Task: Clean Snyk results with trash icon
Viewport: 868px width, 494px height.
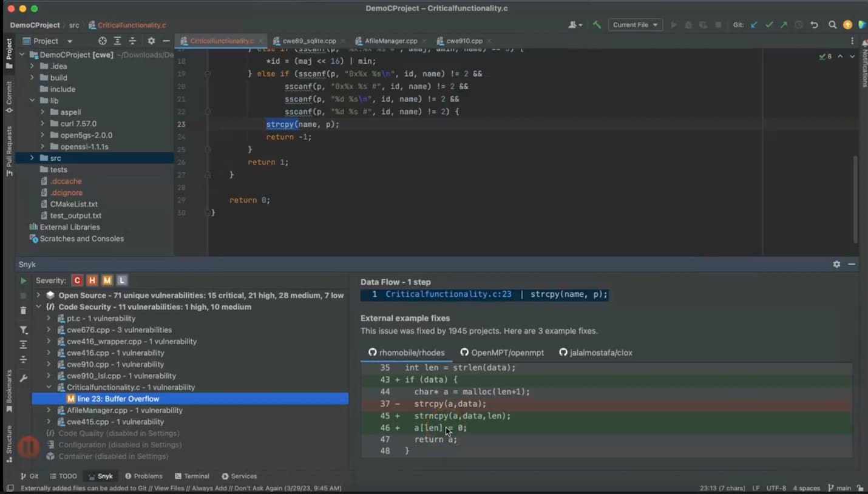Action: click(23, 311)
